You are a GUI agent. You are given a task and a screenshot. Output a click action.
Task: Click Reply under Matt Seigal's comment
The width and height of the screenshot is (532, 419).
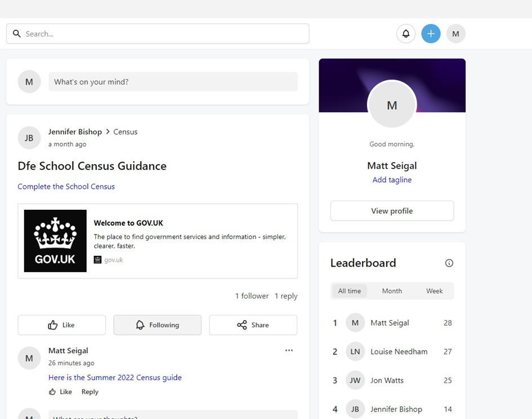tap(90, 392)
